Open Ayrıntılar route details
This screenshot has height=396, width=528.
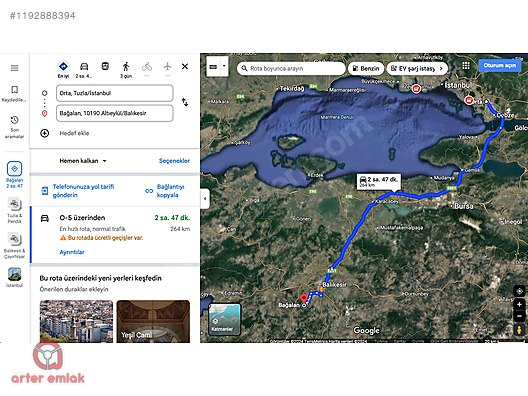pos(72,252)
